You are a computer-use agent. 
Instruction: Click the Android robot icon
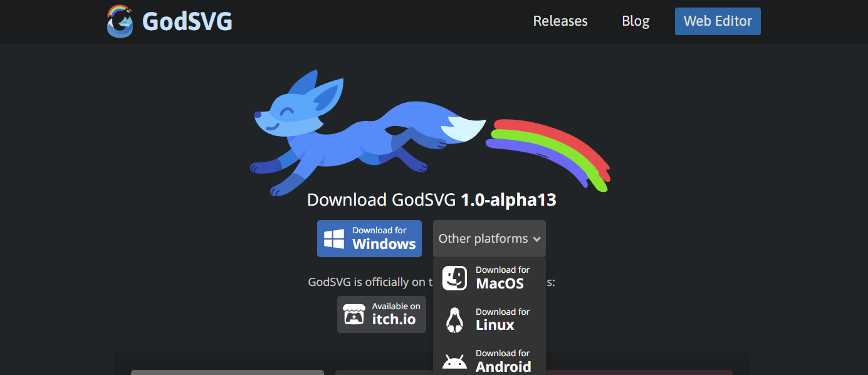tap(454, 362)
